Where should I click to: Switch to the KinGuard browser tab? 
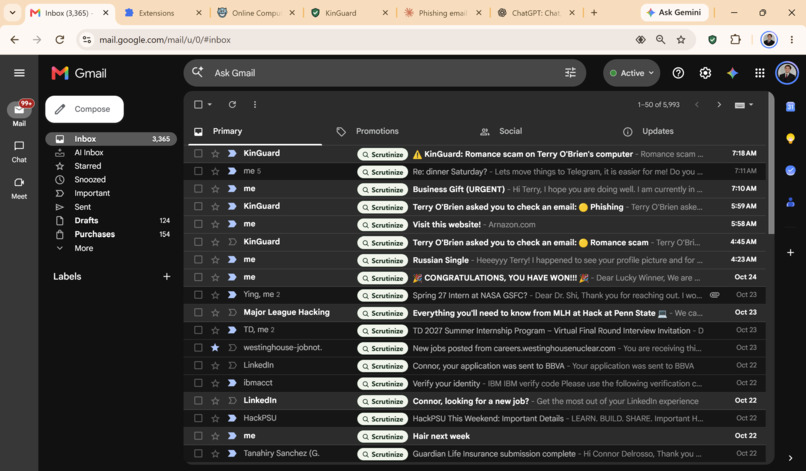350,13
